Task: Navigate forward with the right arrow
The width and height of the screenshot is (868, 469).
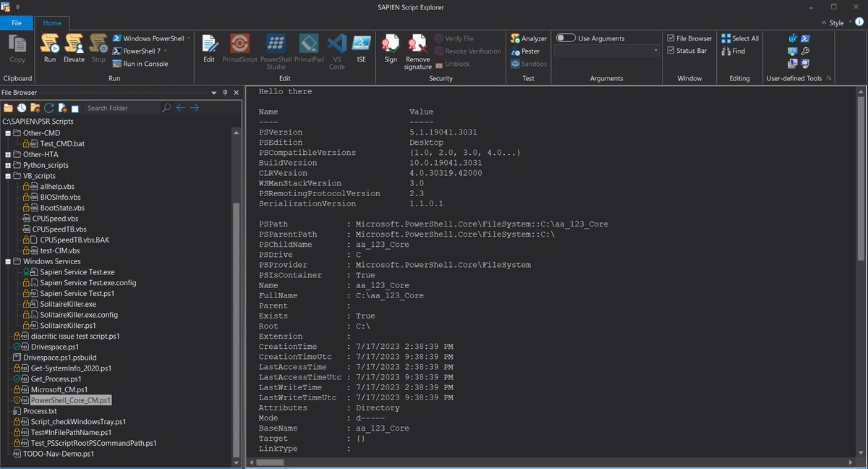Action: 194,108
